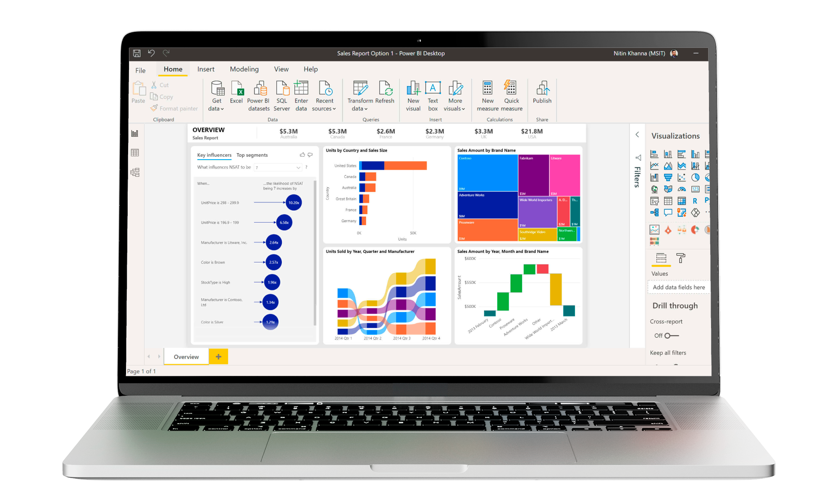
Task: Toggle Cross-report drill through off
Action: click(x=667, y=336)
